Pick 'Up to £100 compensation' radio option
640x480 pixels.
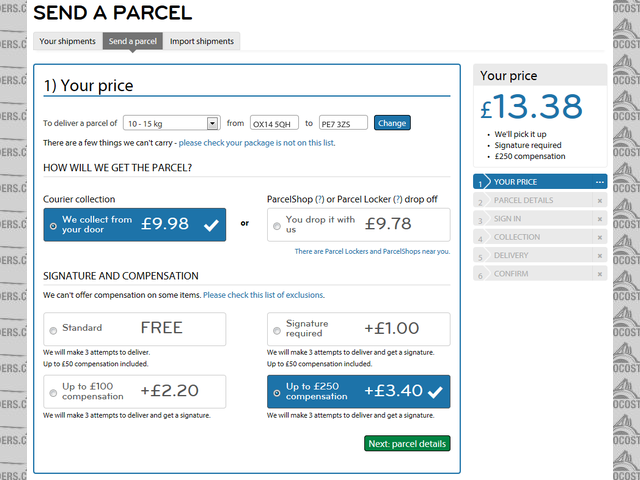[53, 392]
